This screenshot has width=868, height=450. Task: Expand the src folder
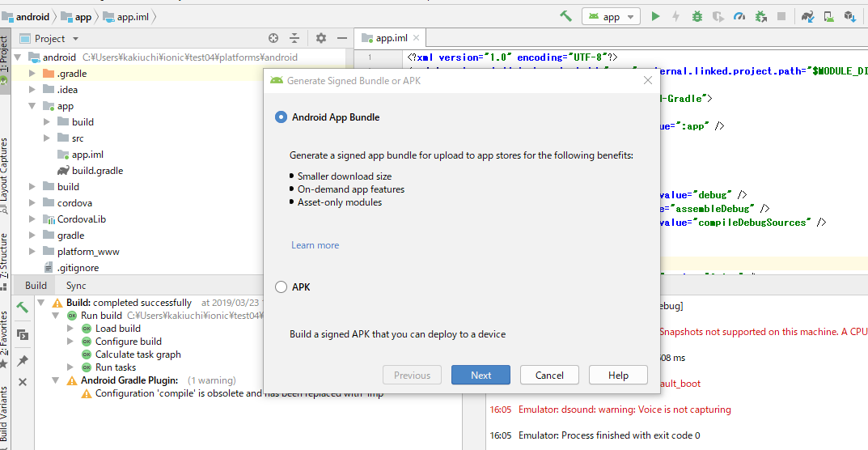(47, 138)
